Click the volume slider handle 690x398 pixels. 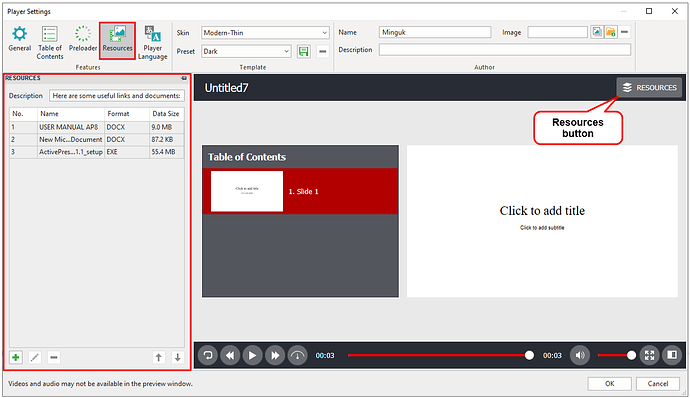click(631, 355)
